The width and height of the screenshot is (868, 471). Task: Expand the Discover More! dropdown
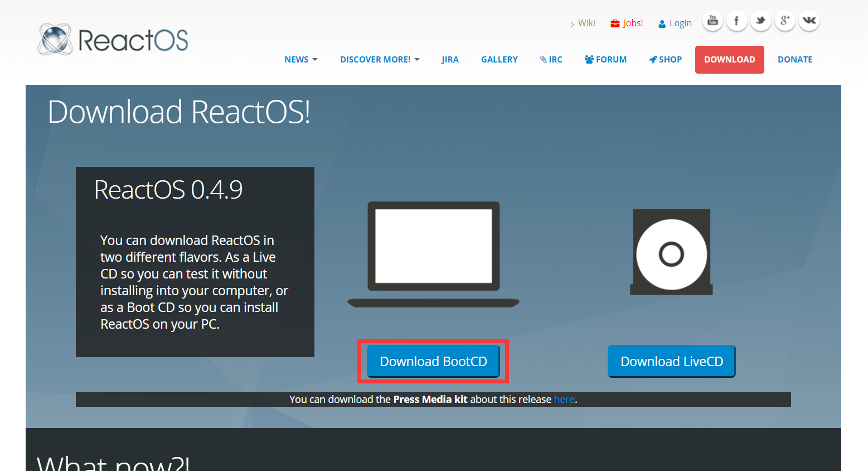pyautogui.click(x=380, y=60)
